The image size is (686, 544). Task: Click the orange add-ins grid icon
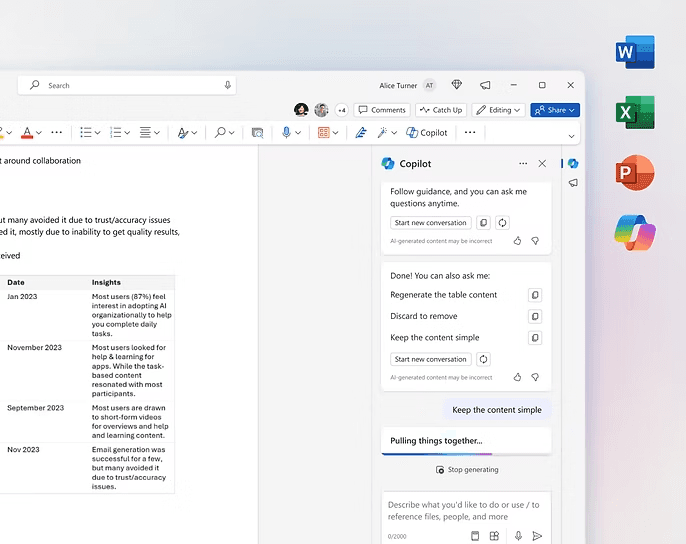click(x=324, y=133)
